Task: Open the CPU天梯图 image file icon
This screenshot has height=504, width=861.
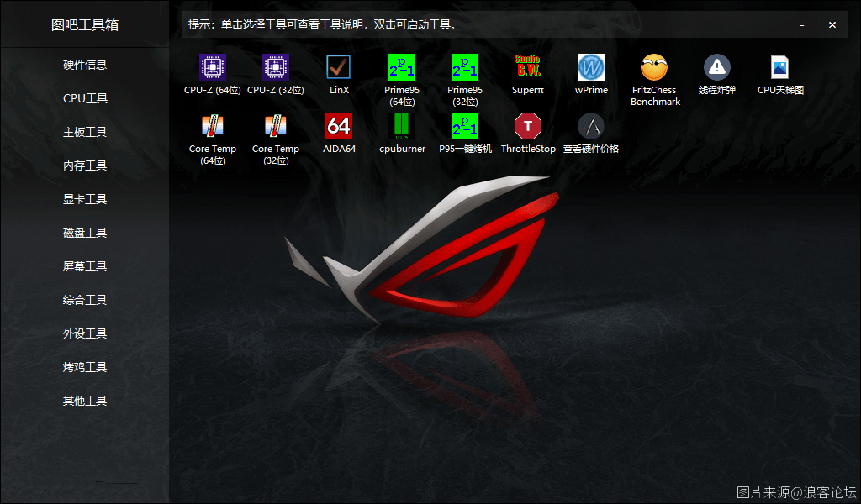Action: [x=779, y=67]
